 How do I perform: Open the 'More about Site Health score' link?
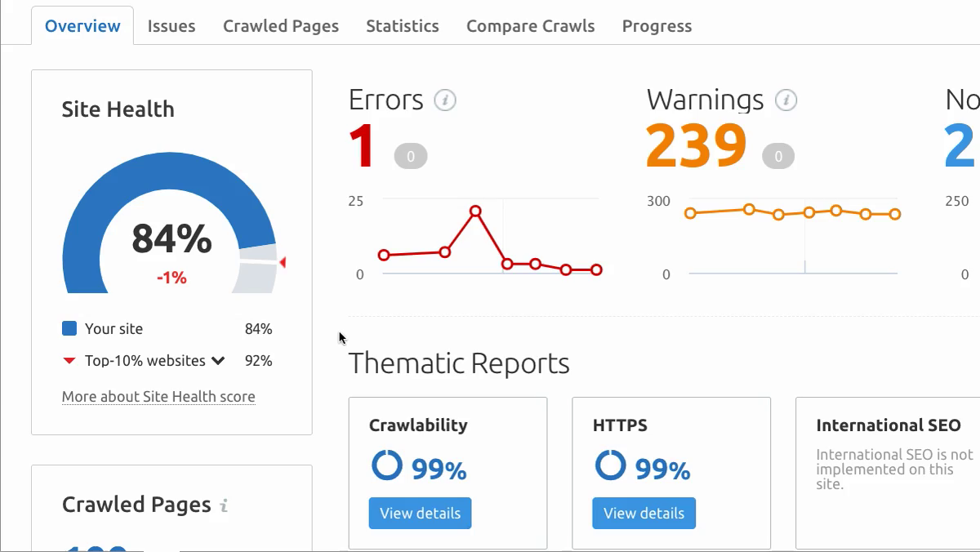[x=158, y=396]
